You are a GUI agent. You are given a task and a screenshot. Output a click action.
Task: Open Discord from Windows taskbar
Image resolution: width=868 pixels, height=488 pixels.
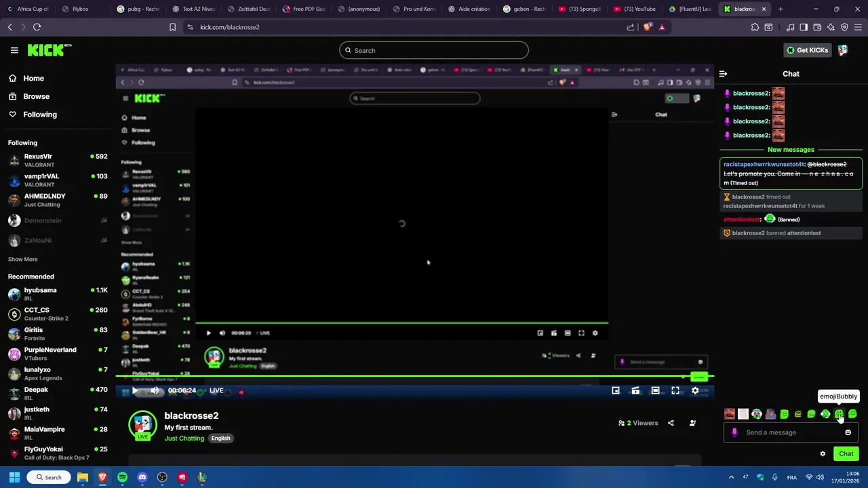(142, 477)
